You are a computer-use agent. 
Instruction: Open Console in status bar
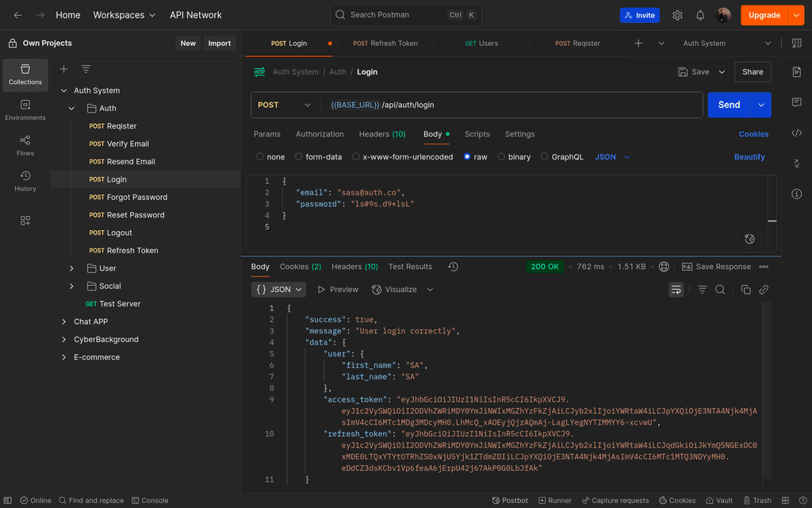click(x=150, y=500)
